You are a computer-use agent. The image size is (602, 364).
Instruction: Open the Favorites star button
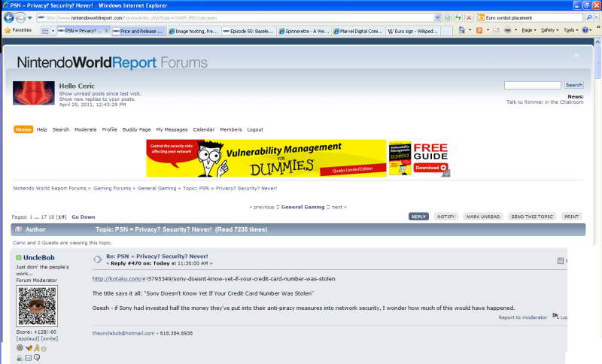(x=18, y=30)
